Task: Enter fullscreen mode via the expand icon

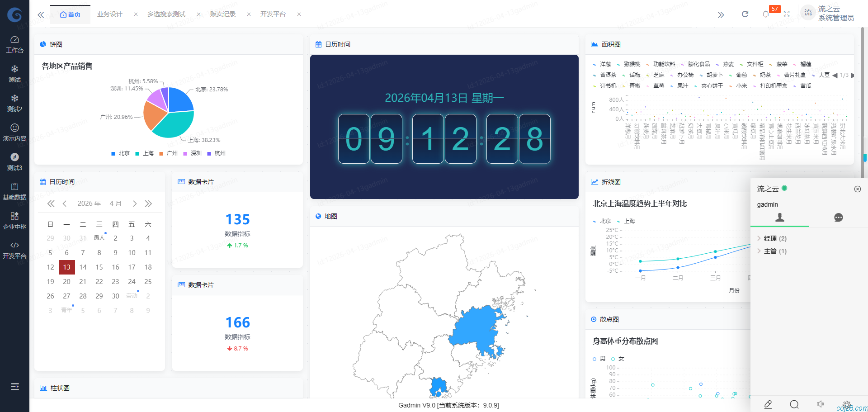Action: click(x=787, y=14)
